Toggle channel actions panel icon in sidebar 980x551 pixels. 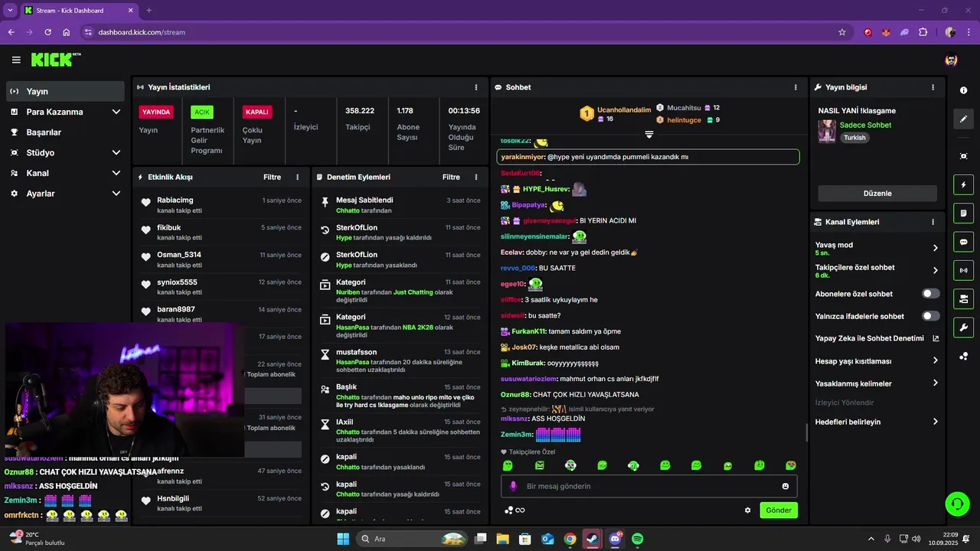(x=963, y=298)
